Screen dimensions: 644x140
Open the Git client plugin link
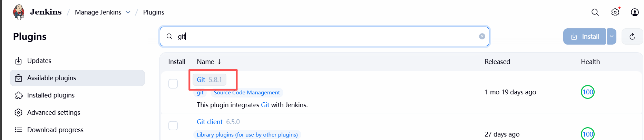[x=209, y=122]
